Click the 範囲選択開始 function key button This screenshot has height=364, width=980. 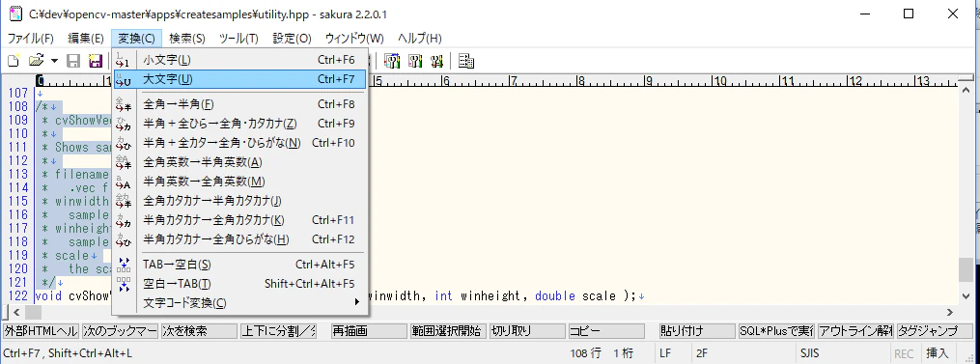click(447, 331)
